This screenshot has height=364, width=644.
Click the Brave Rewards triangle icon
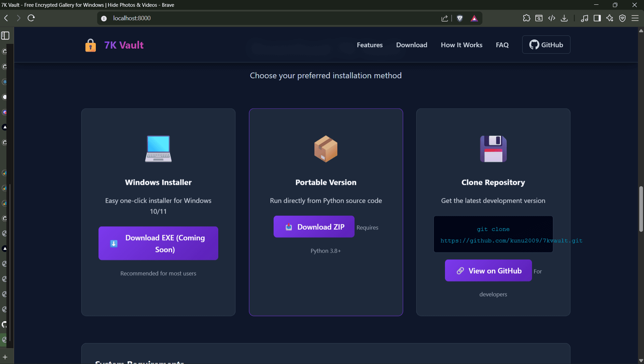pos(474,18)
